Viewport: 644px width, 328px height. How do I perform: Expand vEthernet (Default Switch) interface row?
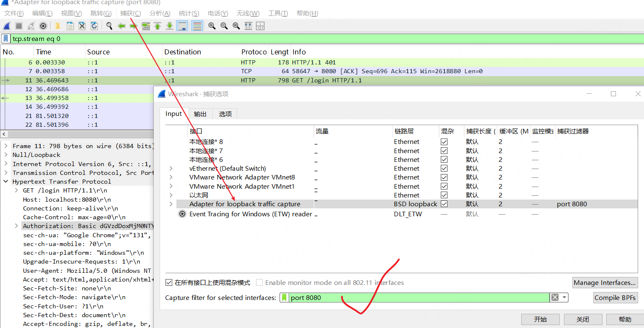click(171, 168)
